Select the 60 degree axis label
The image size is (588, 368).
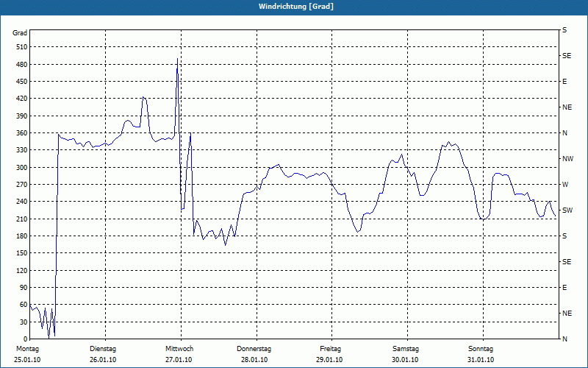click(24, 305)
